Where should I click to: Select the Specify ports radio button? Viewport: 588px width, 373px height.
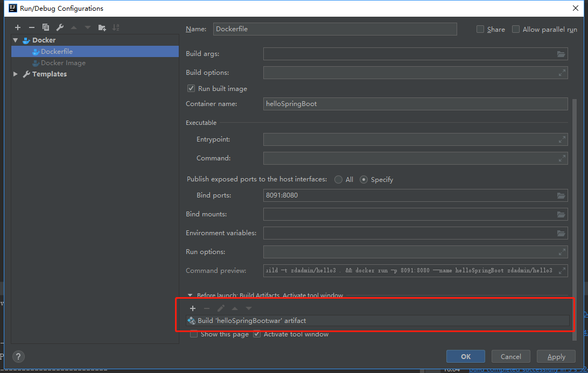[x=363, y=180]
